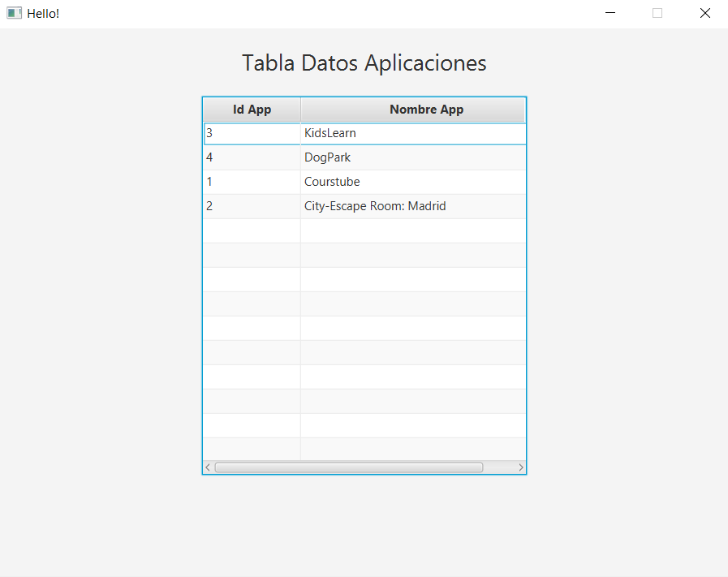Click the left scrollbar arrow
Viewport: 728px width, 577px height.
pos(208,467)
